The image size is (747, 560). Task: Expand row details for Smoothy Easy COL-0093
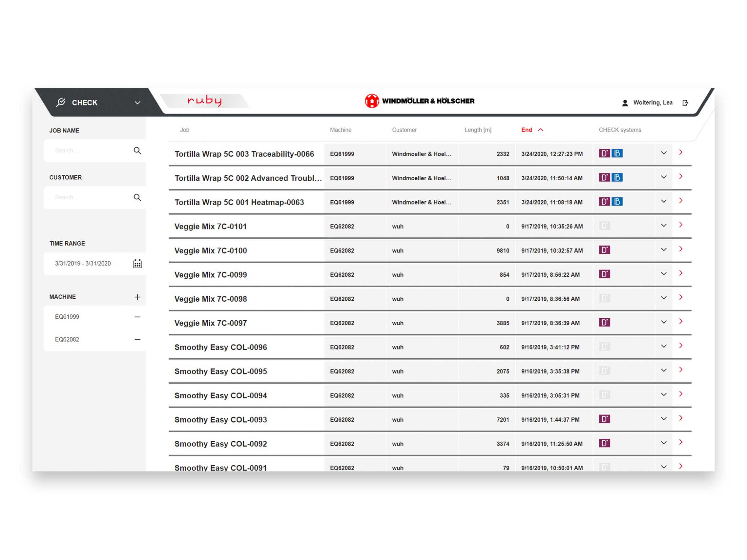[663, 419]
